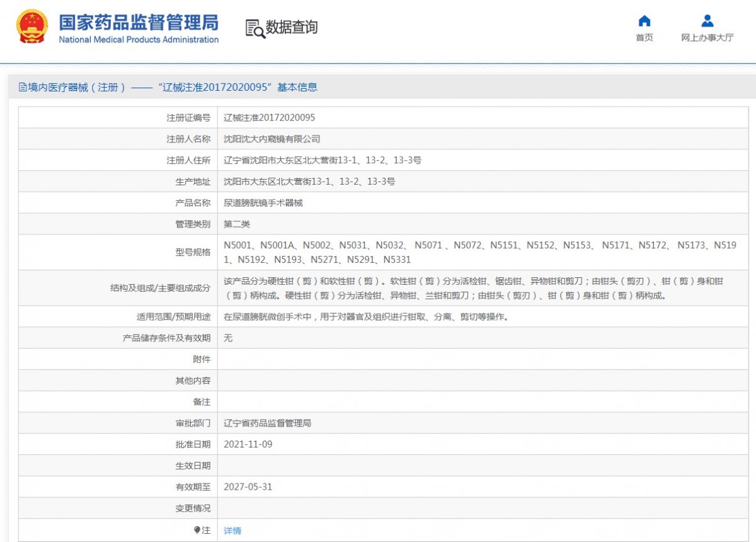Click the 生效日期 label cell

(118, 466)
